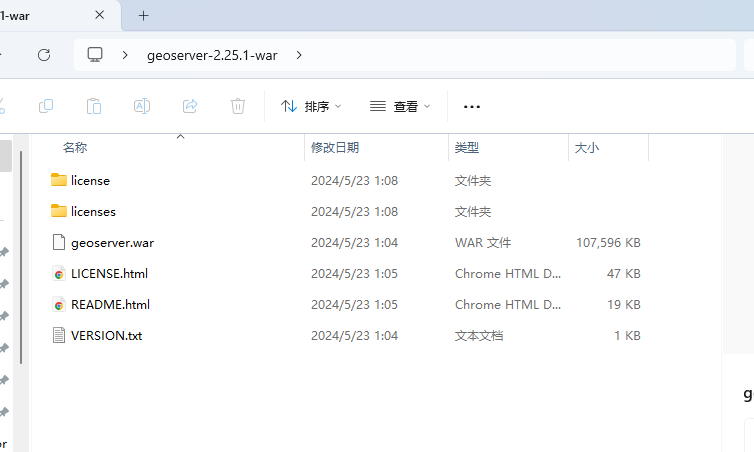Image resolution: width=754 pixels, height=452 pixels.
Task: Sort by the 类型 column header
Action: pyautogui.click(x=467, y=148)
